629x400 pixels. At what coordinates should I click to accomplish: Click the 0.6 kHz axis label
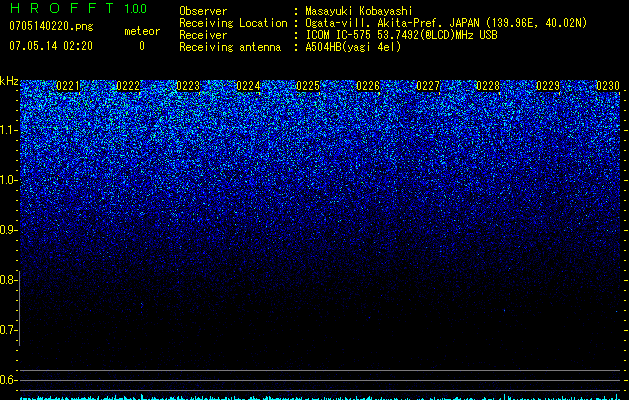click(x=8, y=380)
